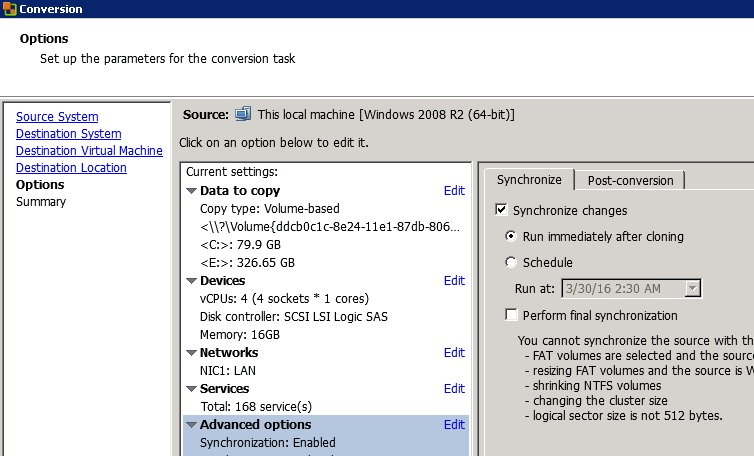Click the local machine computer icon
Viewport: 754px width, 456px height.
coord(243,114)
